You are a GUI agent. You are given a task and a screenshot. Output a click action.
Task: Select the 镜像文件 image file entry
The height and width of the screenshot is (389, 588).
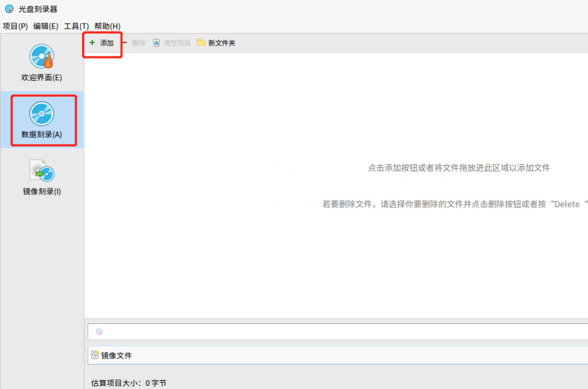(337, 355)
